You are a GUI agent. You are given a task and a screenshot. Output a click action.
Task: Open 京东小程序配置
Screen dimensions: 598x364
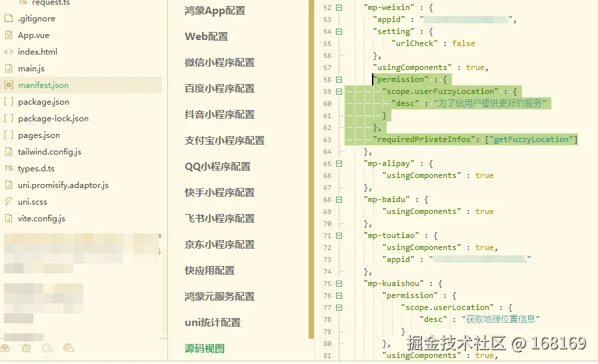point(219,244)
